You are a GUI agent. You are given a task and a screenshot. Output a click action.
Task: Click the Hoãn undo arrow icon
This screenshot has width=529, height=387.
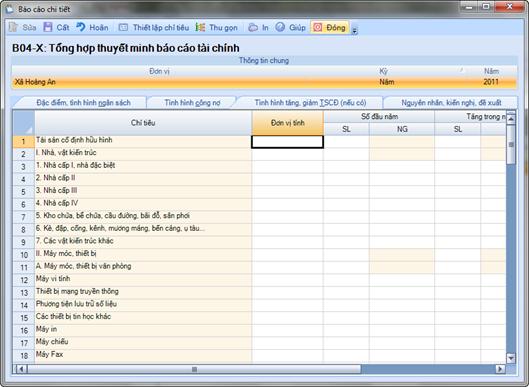(x=81, y=27)
